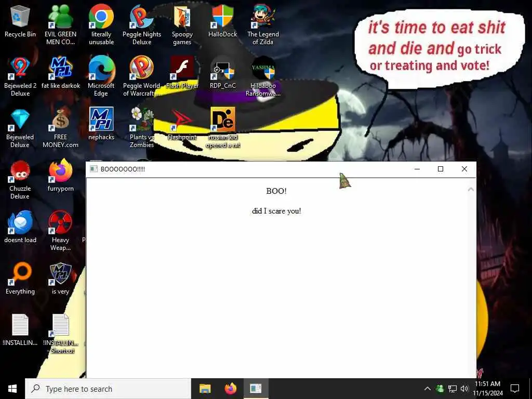The image size is (532, 399).
Task: Click the did I scare you! text
Action: click(276, 211)
